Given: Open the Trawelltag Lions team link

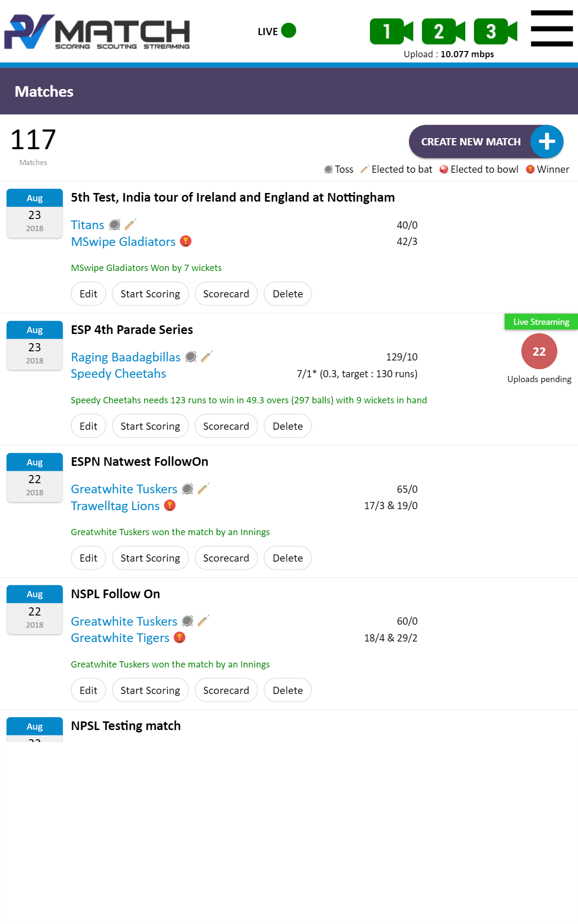Looking at the screenshot, I should (115, 506).
